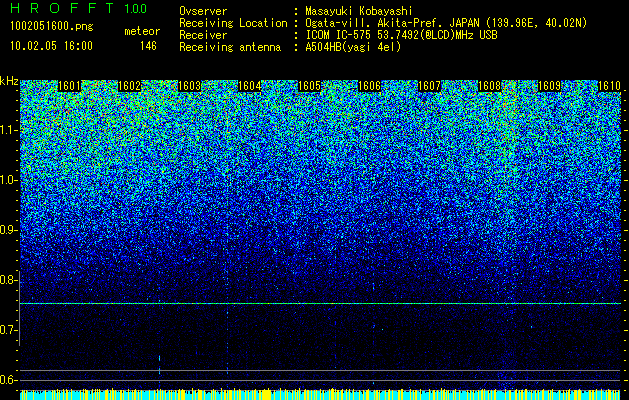The image size is (629, 400).
Task: Click the Receiving antenna field label
Action: [x=230, y=47]
